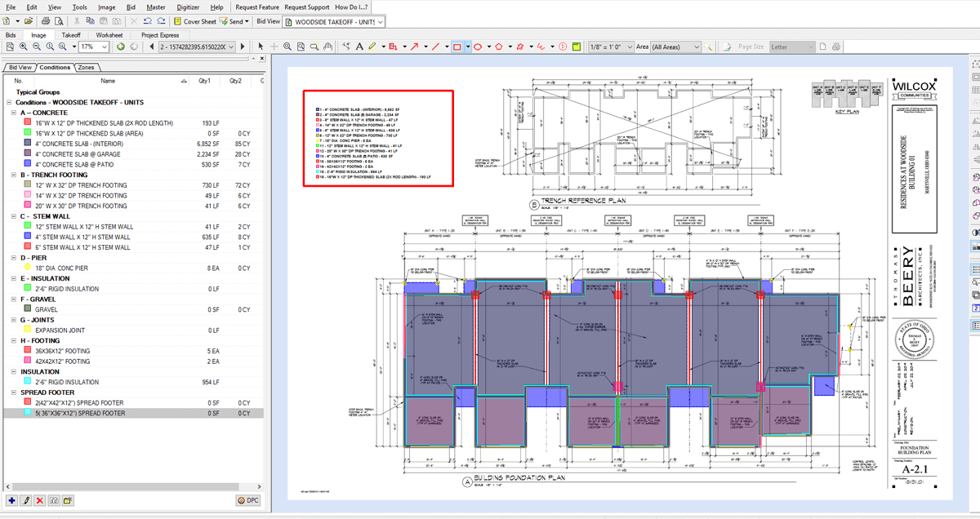Open the zoom percentage dropdown
Viewport: 980px width, 519px height.
[x=106, y=47]
